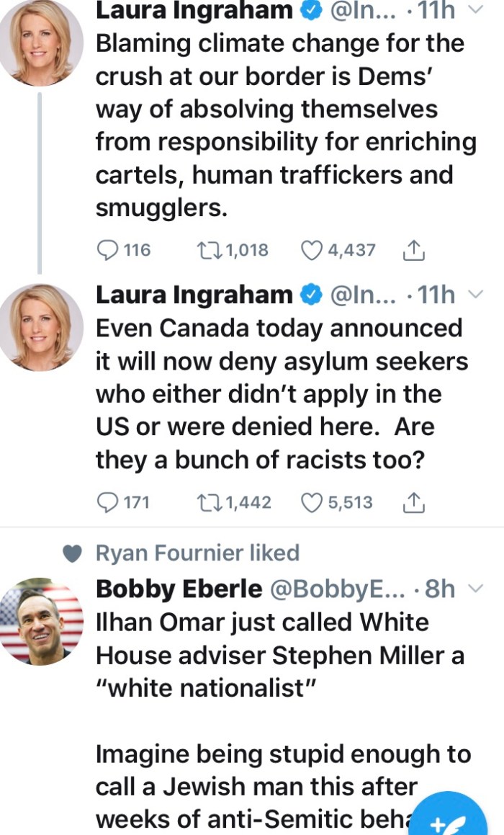Screen dimensions: 504x835
Task: Open Bobby Eberle's profile name
Action: click(x=179, y=589)
